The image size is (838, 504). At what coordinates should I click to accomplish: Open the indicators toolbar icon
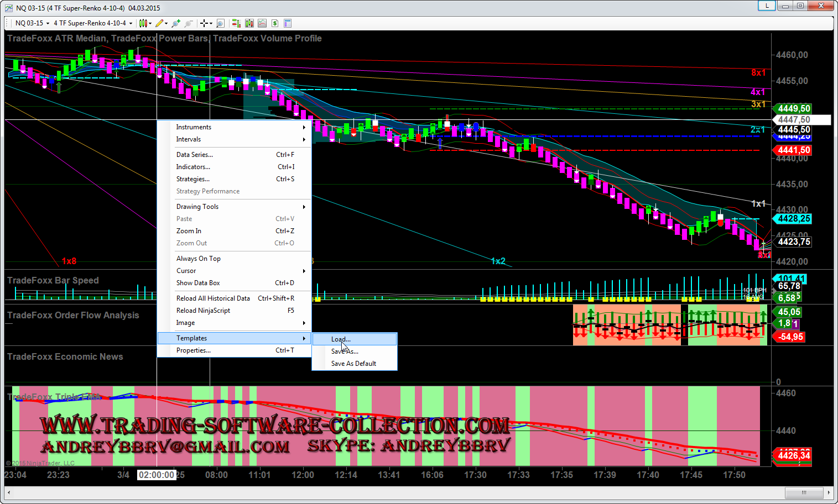pyautogui.click(x=262, y=23)
